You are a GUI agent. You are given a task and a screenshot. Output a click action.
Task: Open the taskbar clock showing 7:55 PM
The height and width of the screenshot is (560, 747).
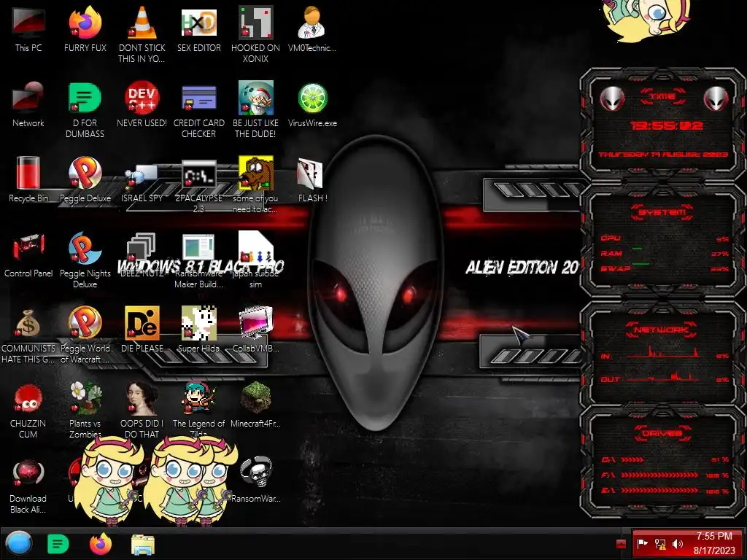pos(713,543)
